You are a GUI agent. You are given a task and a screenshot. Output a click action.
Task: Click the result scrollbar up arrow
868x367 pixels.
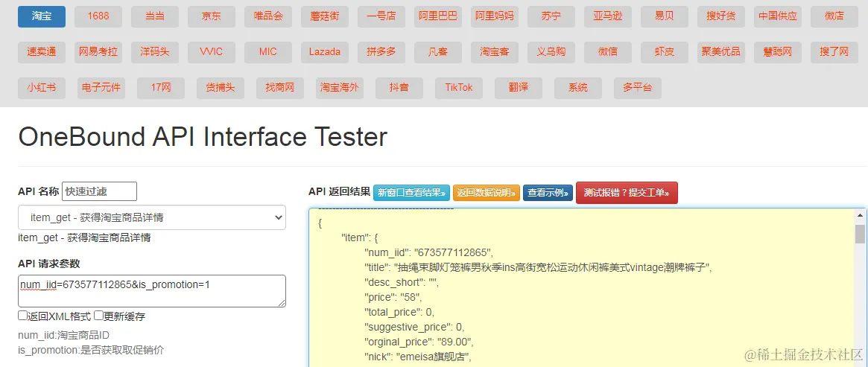point(860,216)
